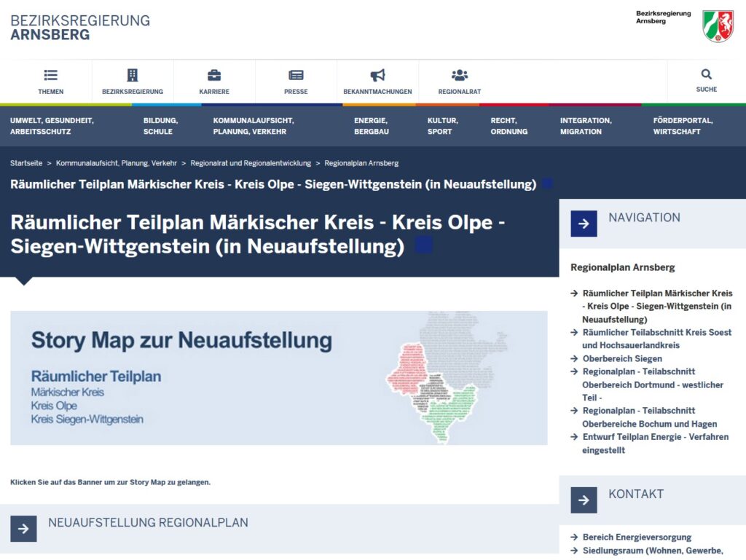Open the Story Map zur Neuaufstellung banner
The height and width of the screenshot is (560, 746).
click(279, 378)
